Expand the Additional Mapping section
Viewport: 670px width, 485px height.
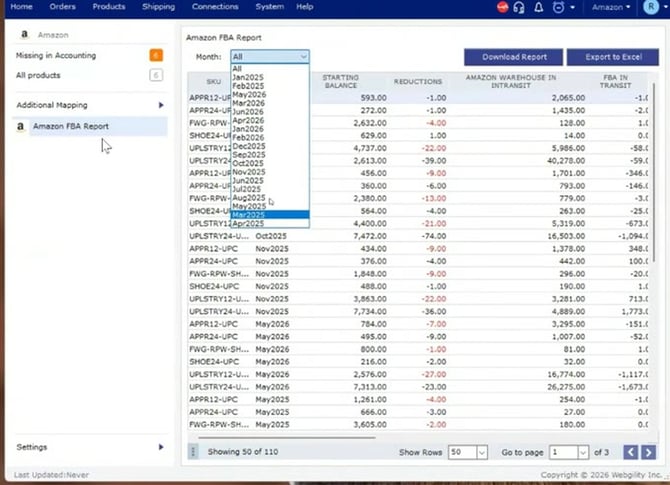point(90,105)
